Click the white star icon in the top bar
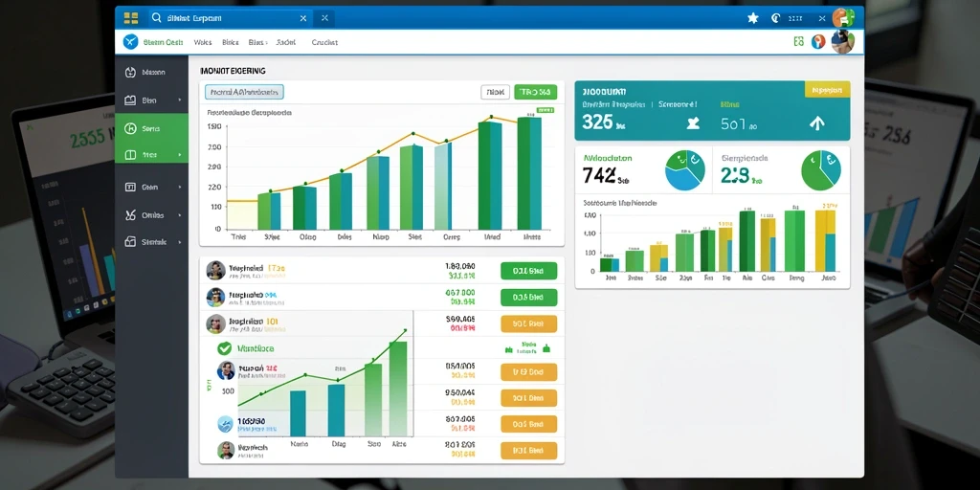Screen dimensions: 980x490 point(752,18)
